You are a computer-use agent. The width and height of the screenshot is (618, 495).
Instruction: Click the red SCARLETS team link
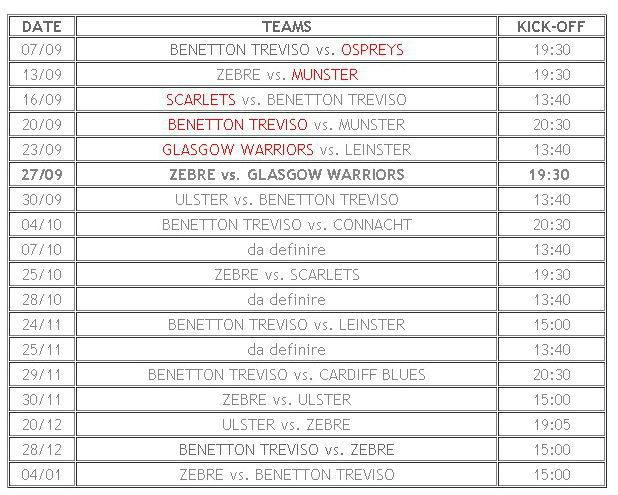point(200,99)
